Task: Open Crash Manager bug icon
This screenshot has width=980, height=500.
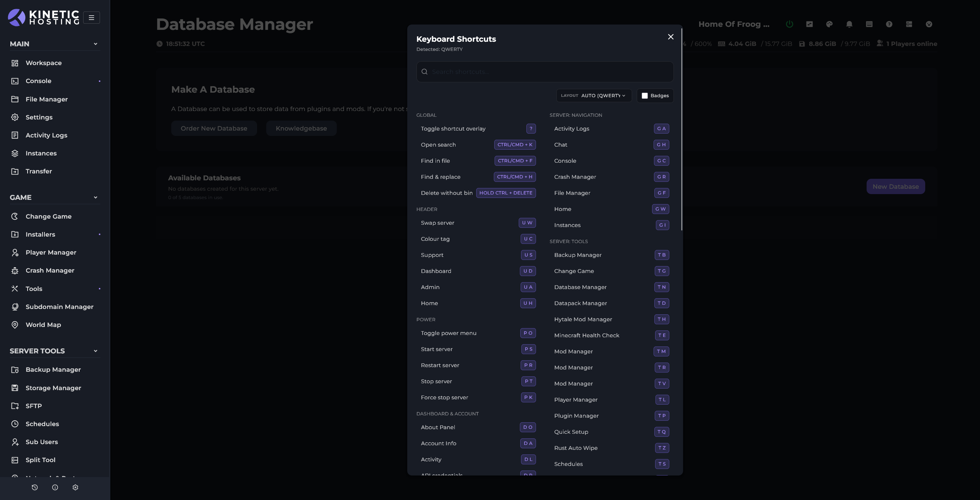Action: 15,271
